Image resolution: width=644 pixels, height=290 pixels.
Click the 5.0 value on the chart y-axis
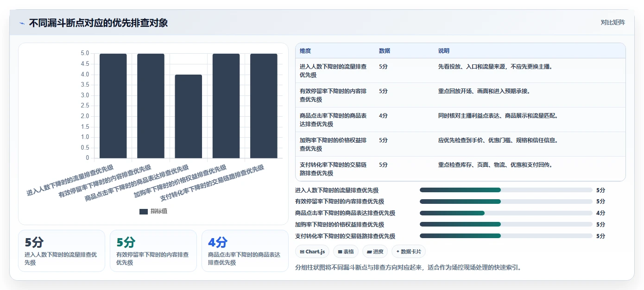tap(85, 53)
